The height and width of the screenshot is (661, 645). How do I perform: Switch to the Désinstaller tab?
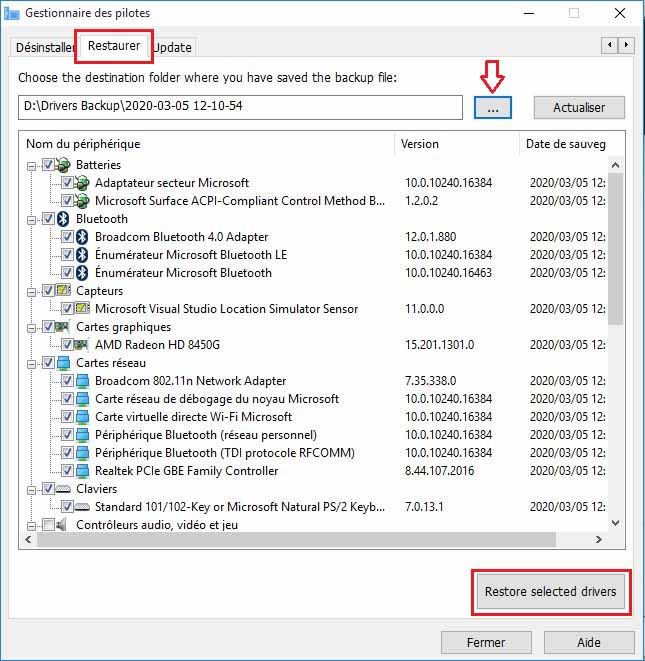tap(44, 47)
